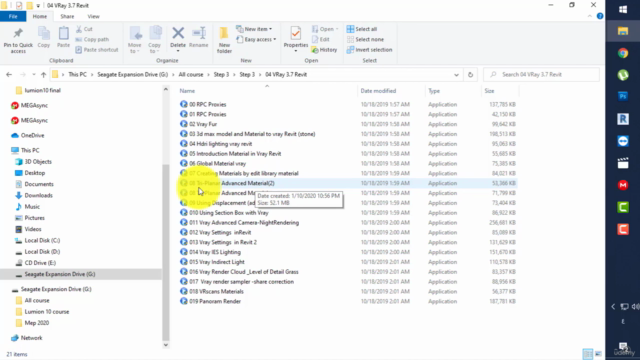Go back with the Back arrow
This screenshot has width=640, height=360.
[x=9, y=75]
